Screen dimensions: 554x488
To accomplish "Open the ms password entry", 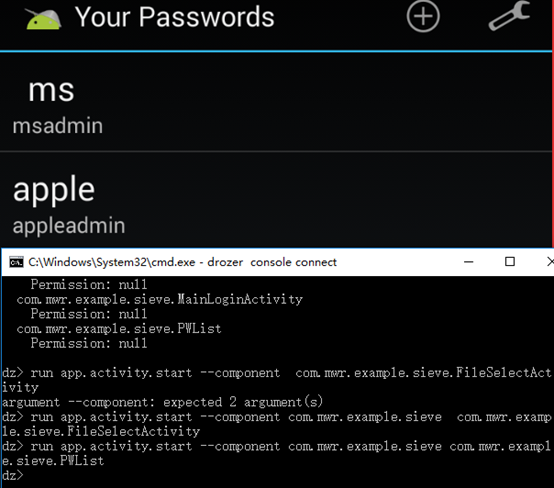I will (x=276, y=102).
